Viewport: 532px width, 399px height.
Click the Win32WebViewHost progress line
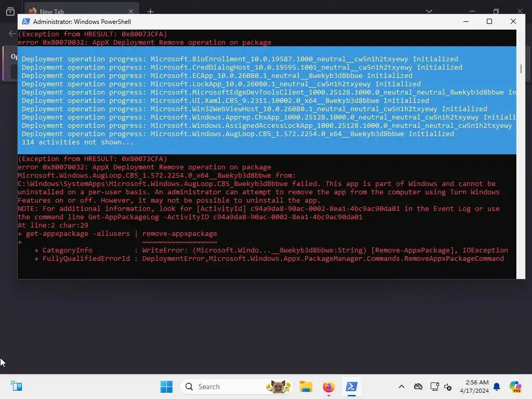[255, 109]
